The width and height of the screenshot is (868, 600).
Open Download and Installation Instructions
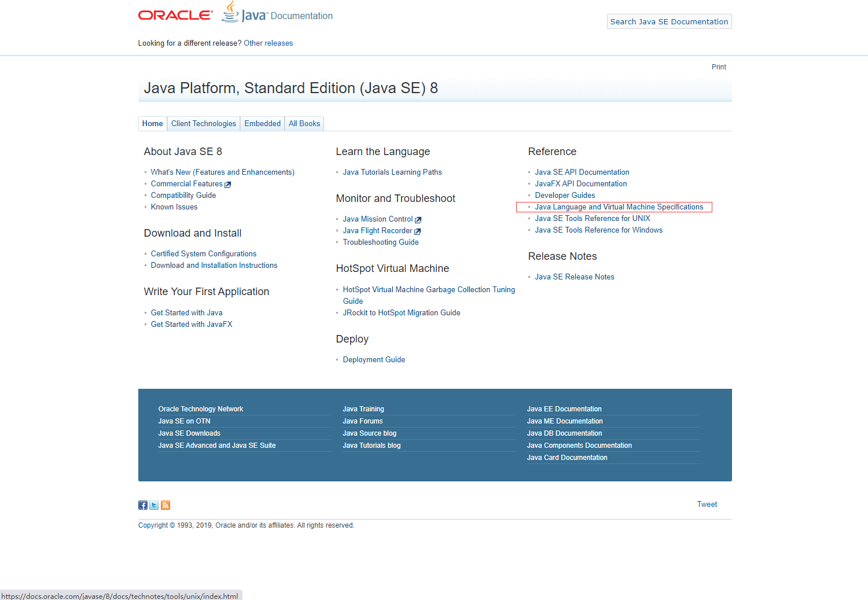pos(214,266)
